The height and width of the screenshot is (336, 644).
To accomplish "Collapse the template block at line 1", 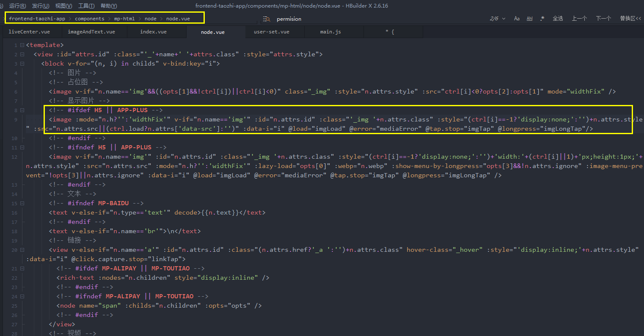I will click(x=22, y=45).
